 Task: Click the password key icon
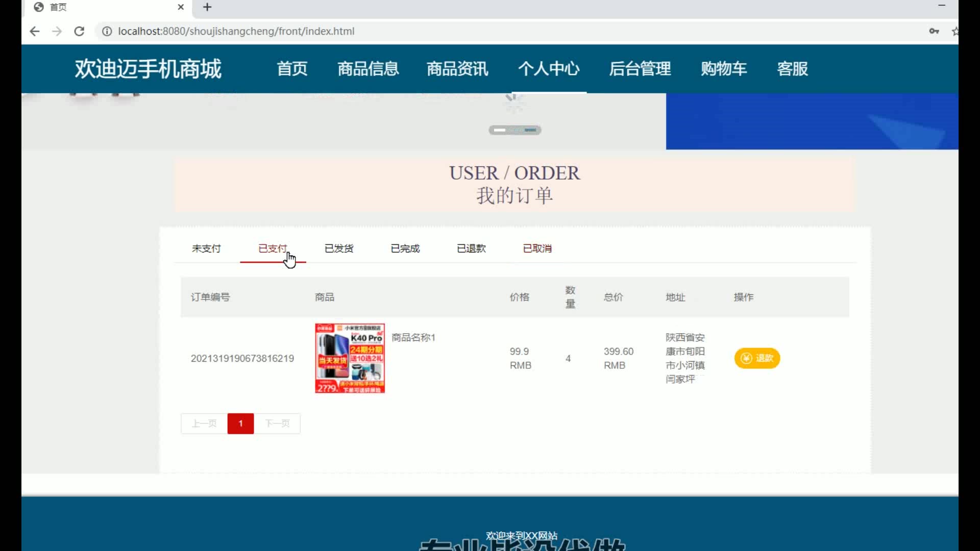[x=934, y=31]
